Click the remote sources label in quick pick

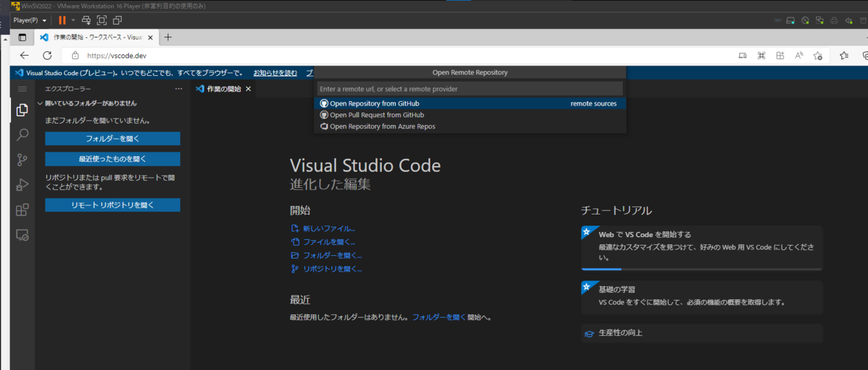click(594, 103)
